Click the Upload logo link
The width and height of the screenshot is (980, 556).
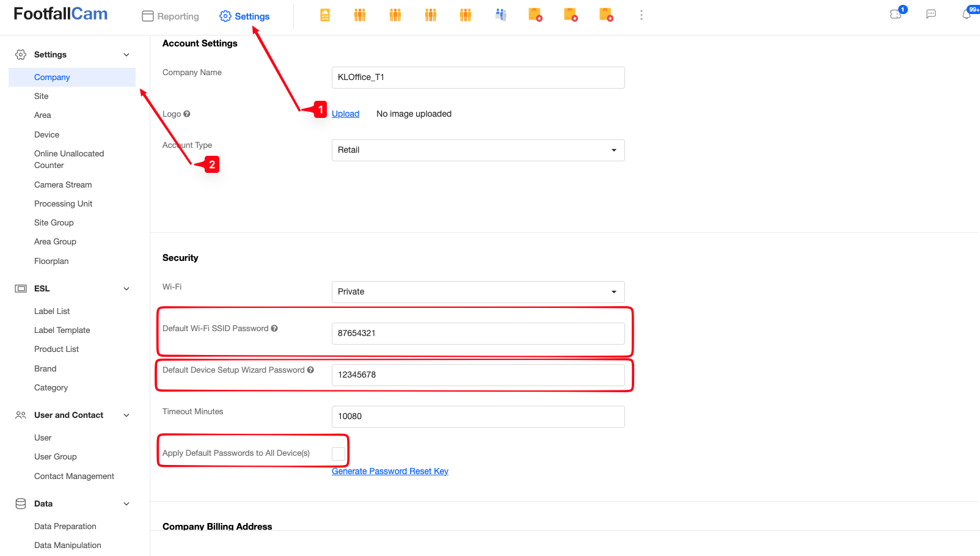pyautogui.click(x=345, y=114)
